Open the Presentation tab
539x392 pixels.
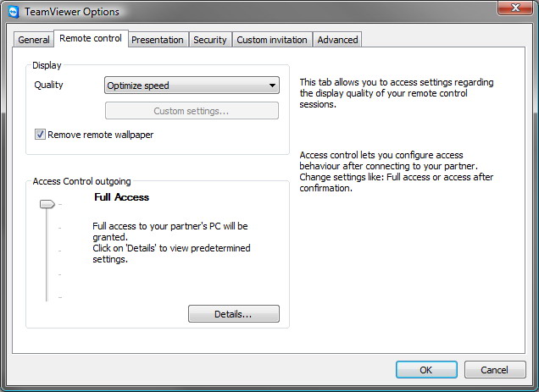click(x=158, y=40)
